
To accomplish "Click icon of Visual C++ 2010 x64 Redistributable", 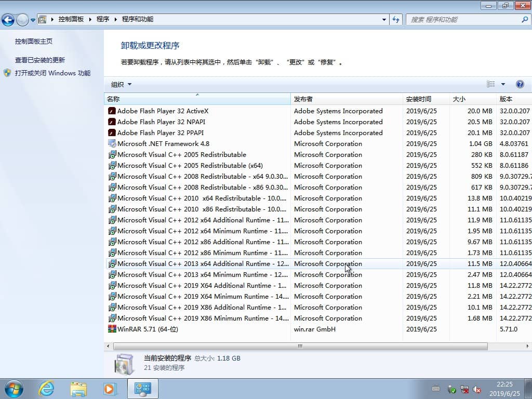I will [x=112, y=198].
